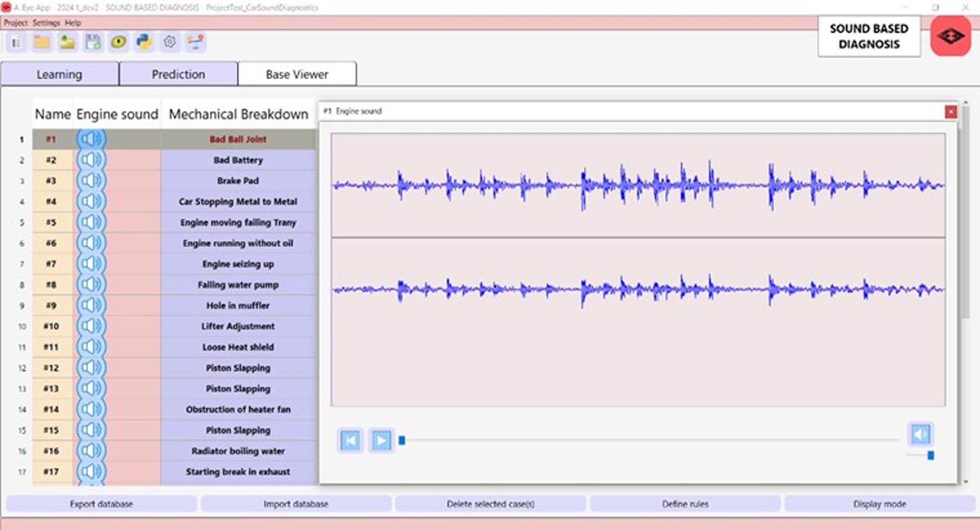Click the Define rules button

click(685, 504)
